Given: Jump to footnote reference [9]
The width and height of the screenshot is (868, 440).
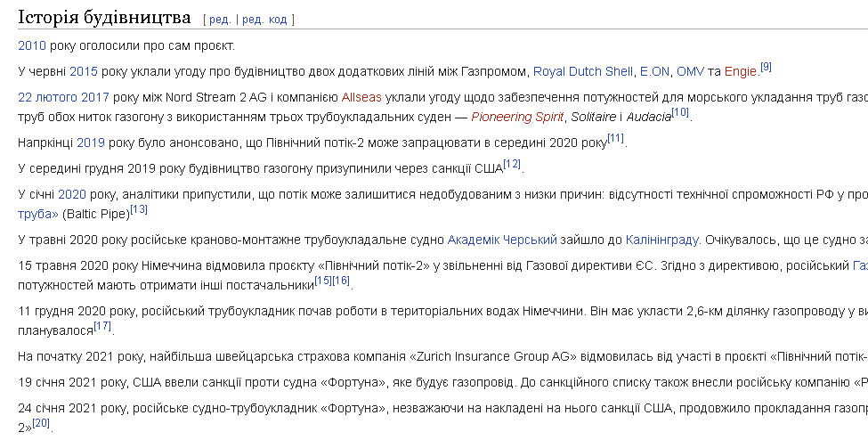Looking at the screenshot, I should [766, 68].
